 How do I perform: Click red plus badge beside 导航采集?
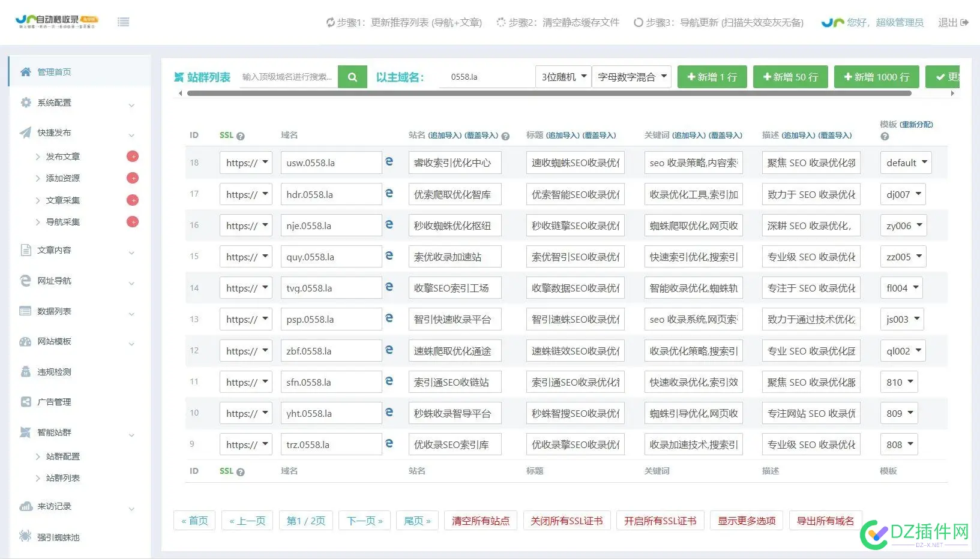click(133, 222)
